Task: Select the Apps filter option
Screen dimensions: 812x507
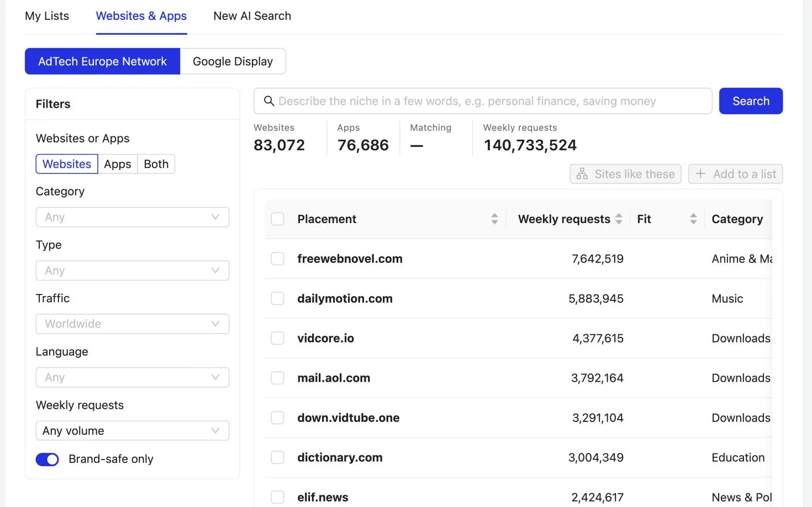Action: point(118,164)
